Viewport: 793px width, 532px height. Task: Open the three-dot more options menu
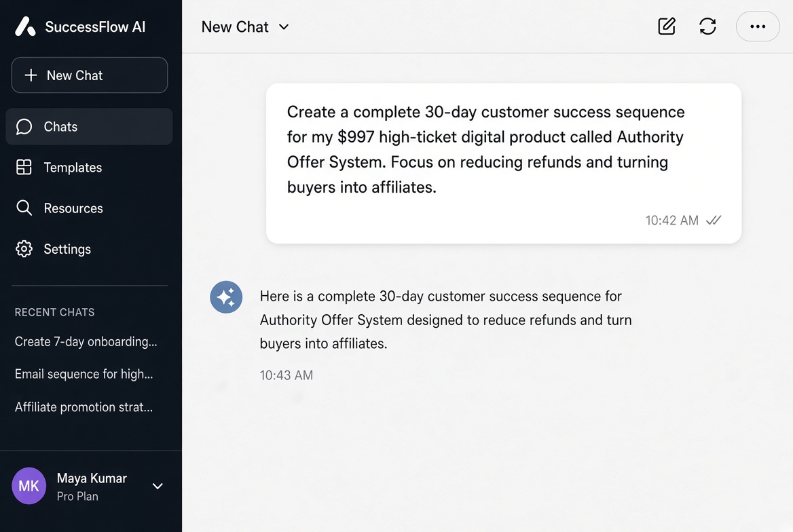coord(758,26)
